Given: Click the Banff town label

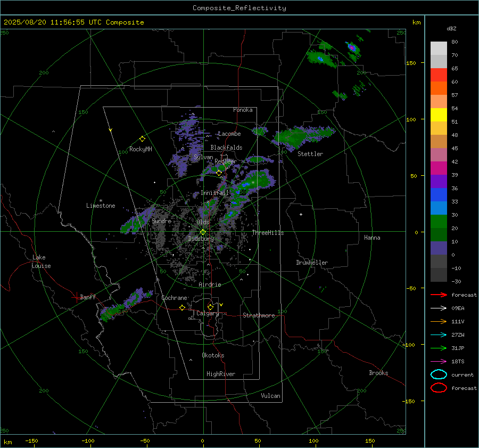Looking at the screenshot, I should pos(88,297).
